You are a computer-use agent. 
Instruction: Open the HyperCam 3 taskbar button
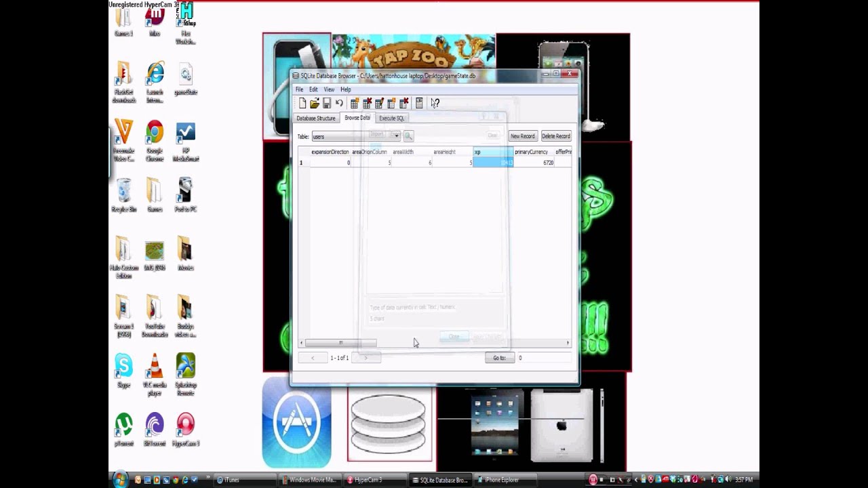pyautogui.click(x=375, y=480)
